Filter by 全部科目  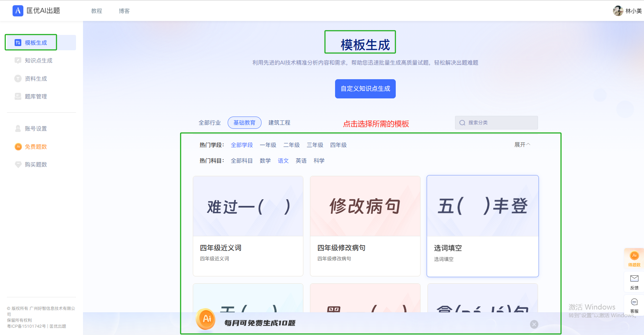242,161
